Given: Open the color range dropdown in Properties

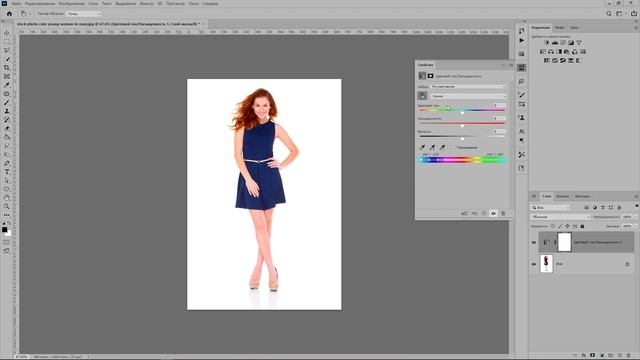Looking at the screenshot, I should coord(468,96).
